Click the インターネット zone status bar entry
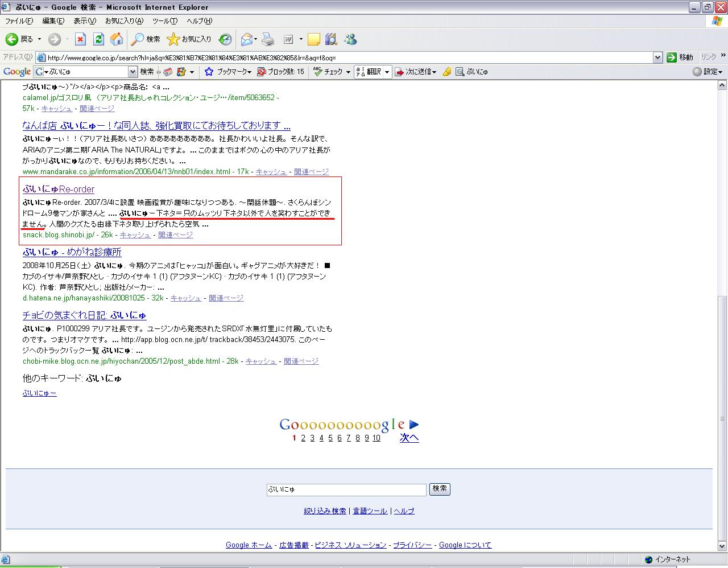 click(668, 559)
